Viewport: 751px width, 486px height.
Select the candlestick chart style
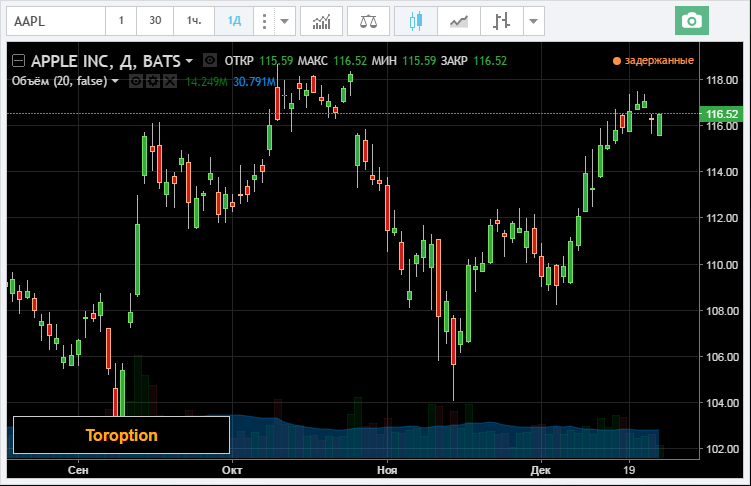(x=416, y=21)
